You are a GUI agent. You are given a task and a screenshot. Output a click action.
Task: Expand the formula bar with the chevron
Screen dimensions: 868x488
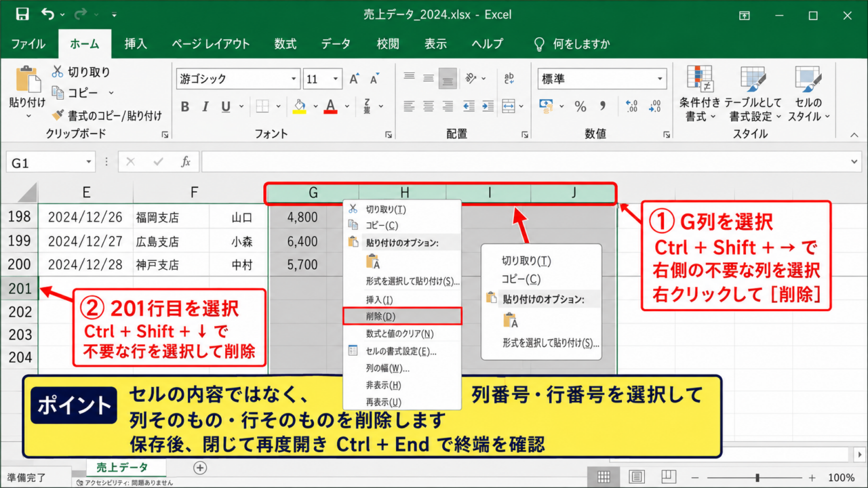(x=854, y=163)
